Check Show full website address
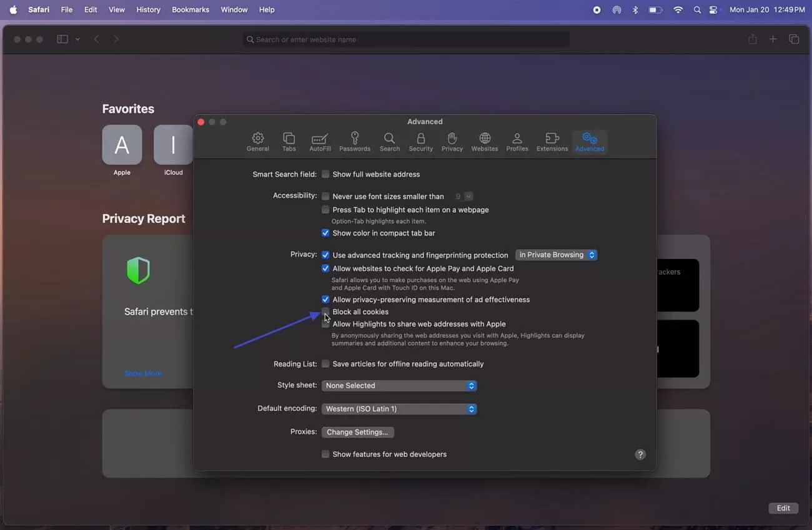The width and height of the screenshot is (812, 530). [x=325, y=174]
